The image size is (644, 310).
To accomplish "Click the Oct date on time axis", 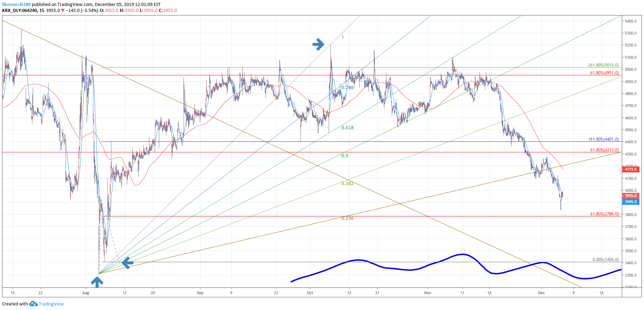I will point(310,293).
